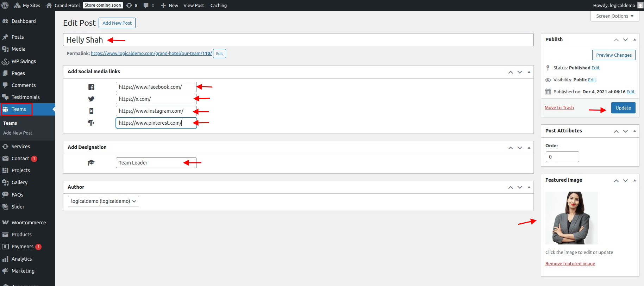Expand Screen Options dropdown
This screenshot has width=644, height=286.
tap(614, 16)
